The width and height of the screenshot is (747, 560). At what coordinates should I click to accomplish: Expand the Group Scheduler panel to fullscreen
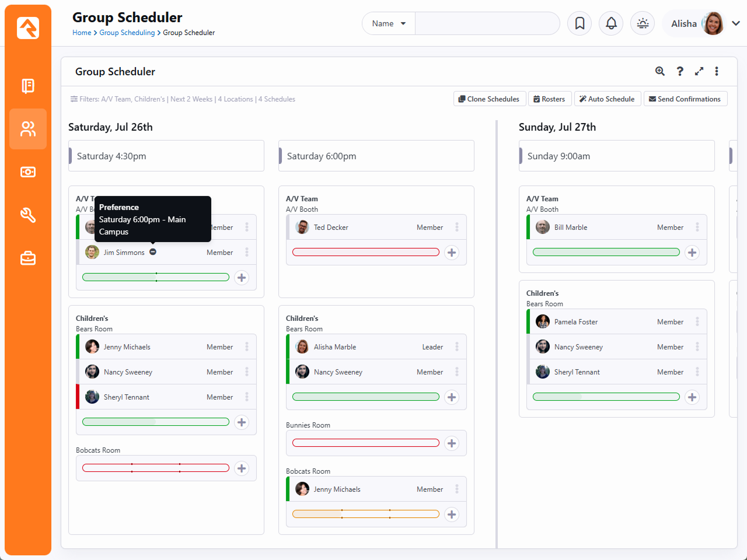(699, 71)
